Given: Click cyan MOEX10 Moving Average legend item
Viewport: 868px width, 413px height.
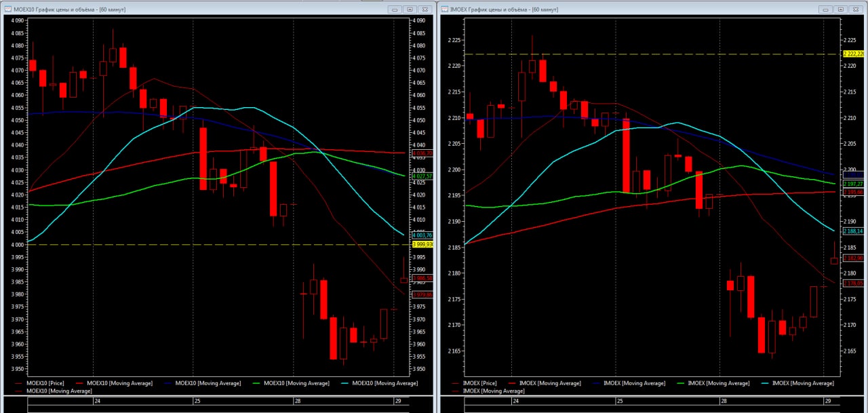Looking at the screenshot, I should 385,383.
